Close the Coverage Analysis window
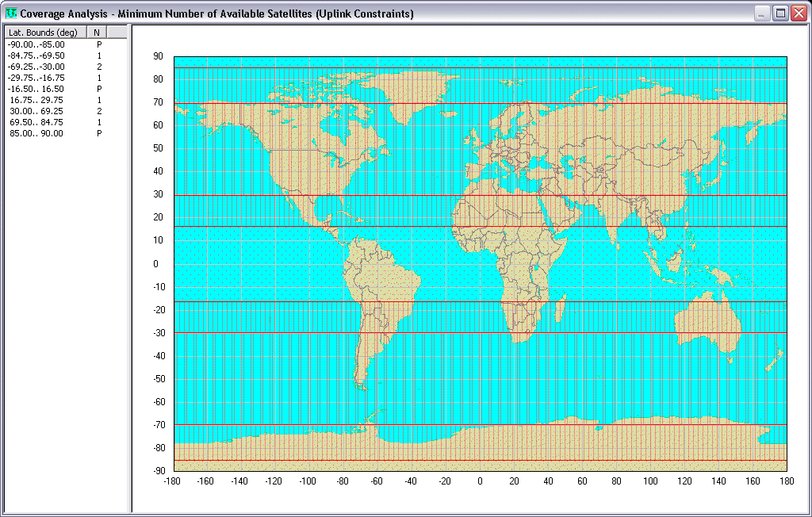 [x=799, y=13]
